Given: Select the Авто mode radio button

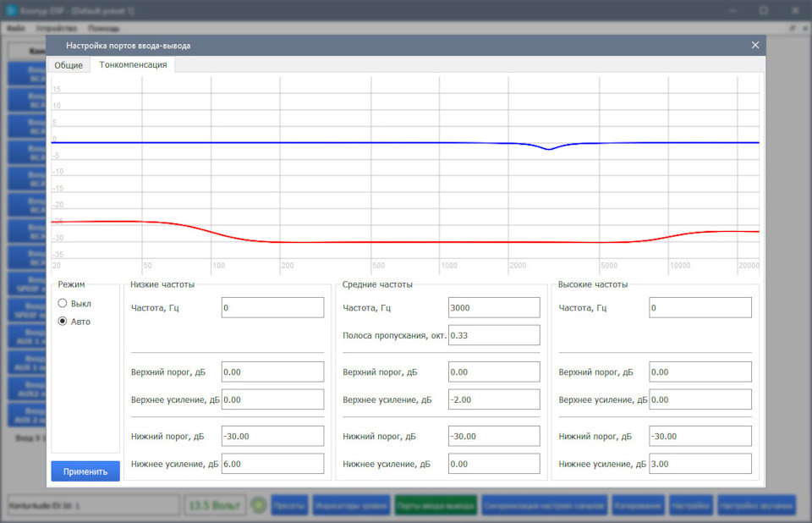Looking at the screenshot, I should 63,322.
